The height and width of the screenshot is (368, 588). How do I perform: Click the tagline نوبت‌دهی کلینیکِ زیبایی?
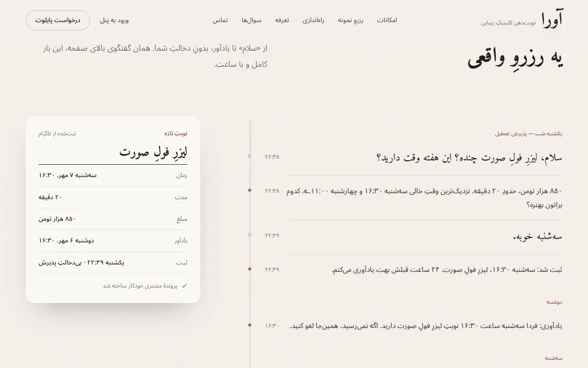pos(509,23)
